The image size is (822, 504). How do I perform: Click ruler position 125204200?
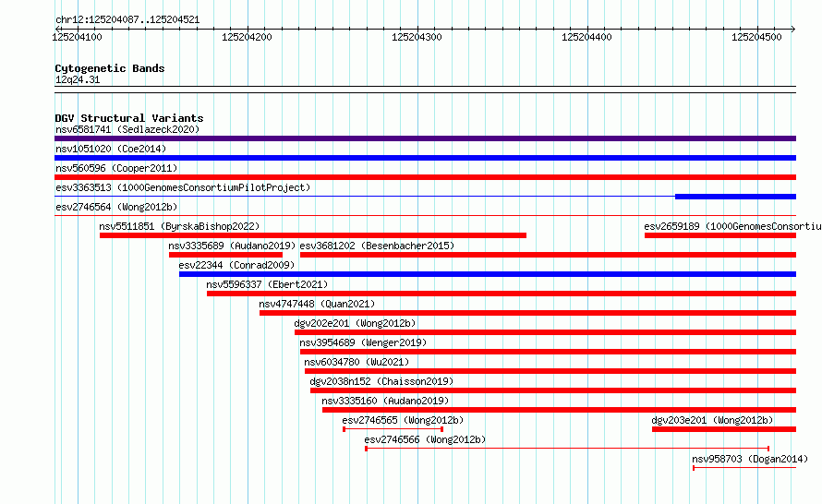pyautogui.click(x=247, y=37)
